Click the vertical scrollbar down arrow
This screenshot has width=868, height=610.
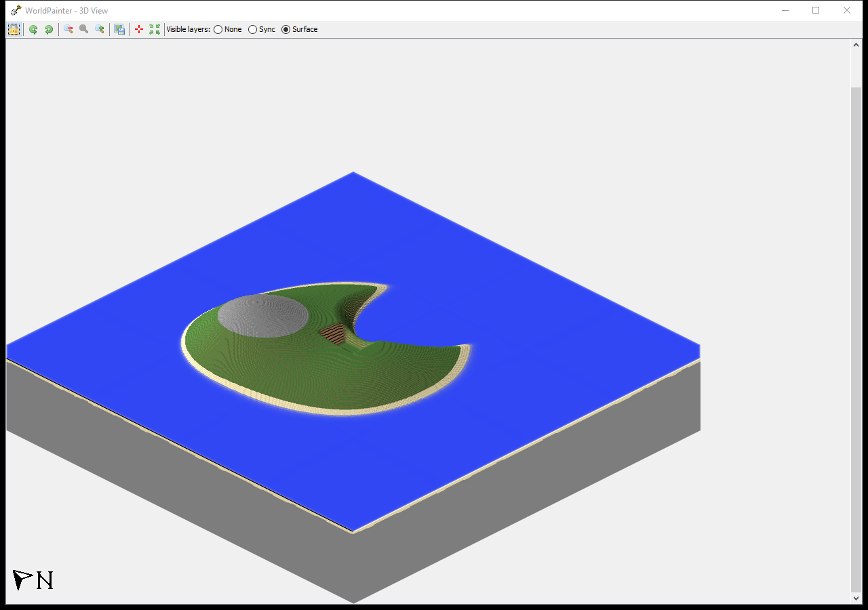point(856,598)
